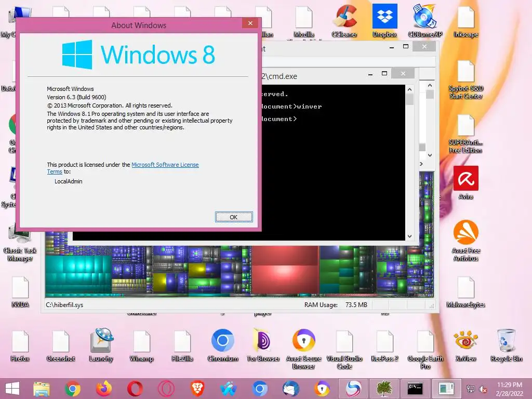This screenshot has height=399, width=532.
Task: Click the cmd.exe scrollbar up arrow
Action: click(409, 89)
